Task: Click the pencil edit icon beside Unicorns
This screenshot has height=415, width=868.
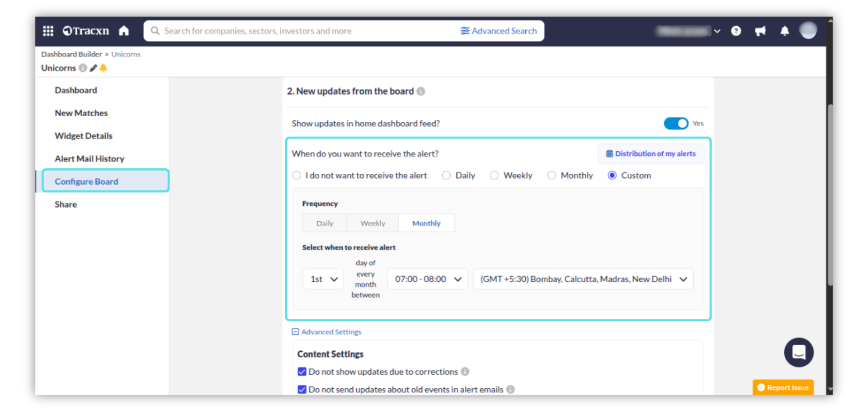Action: (94, 68)
